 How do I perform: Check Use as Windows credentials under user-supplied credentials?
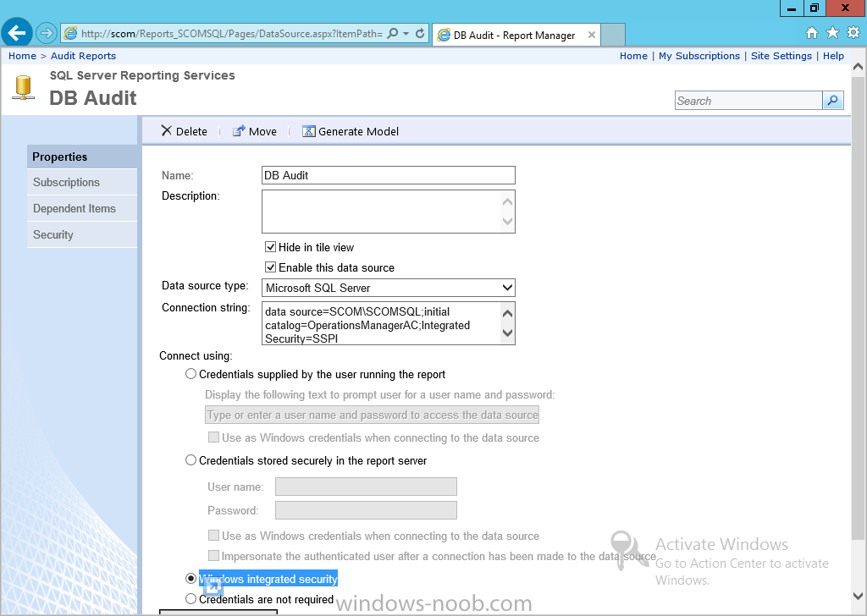pos(213,437)
